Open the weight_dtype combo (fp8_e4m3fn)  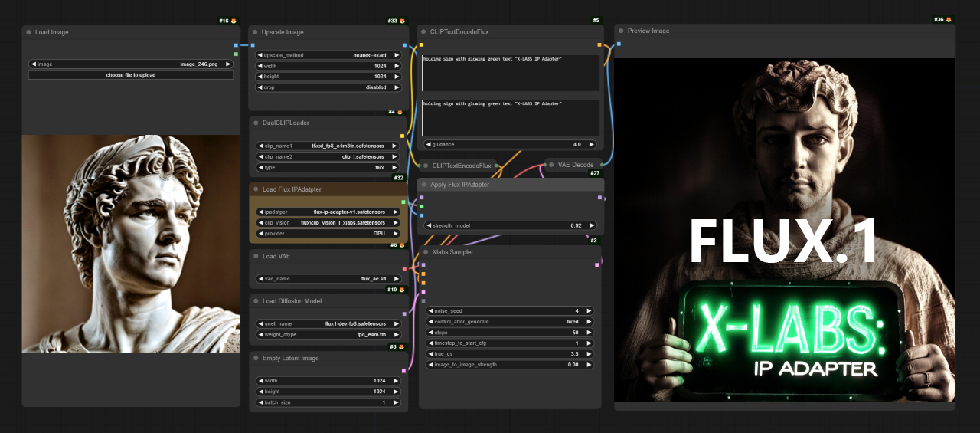tap(328, 335)
